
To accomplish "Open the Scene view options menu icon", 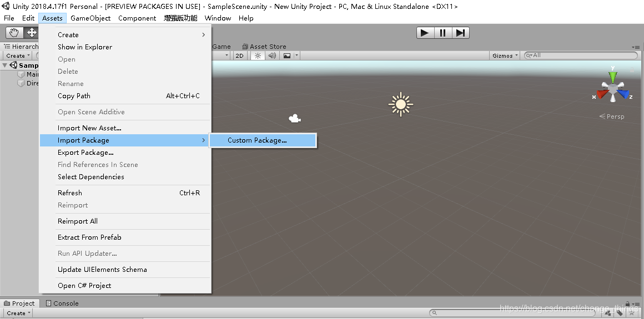I will 636,47.
